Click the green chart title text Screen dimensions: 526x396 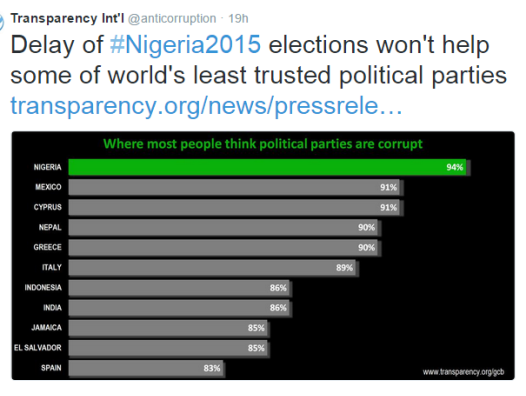pyautogui.click(x=263, y=144)
